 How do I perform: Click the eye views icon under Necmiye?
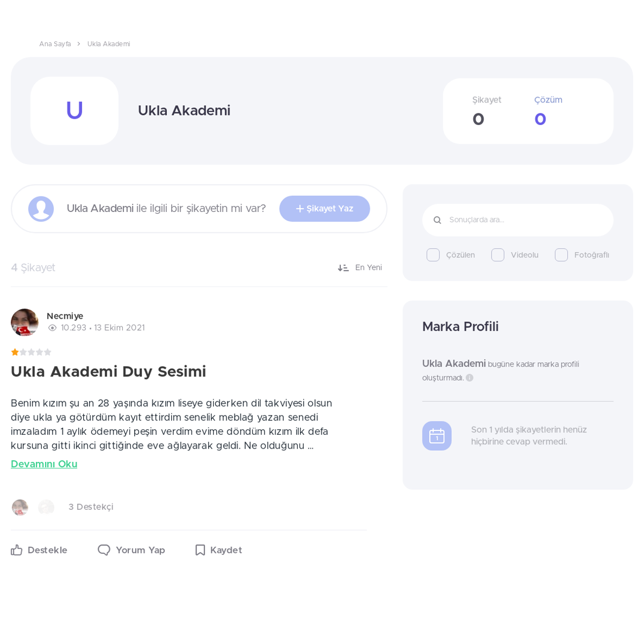pos(52,328)
